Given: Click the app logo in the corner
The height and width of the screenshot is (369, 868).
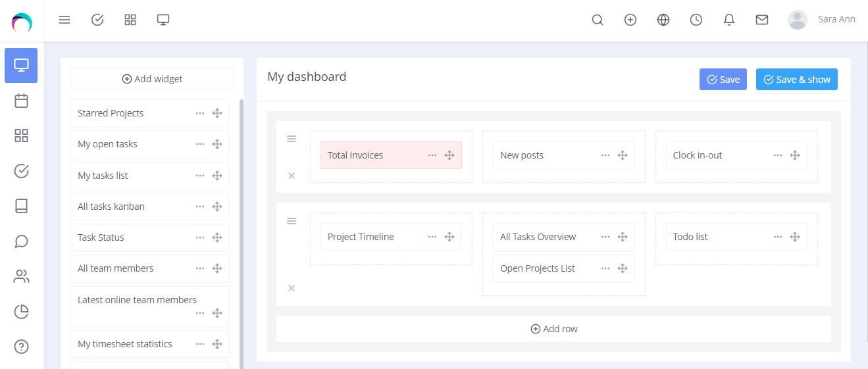Looking at the screenshot, I should [x=22, y=22].
